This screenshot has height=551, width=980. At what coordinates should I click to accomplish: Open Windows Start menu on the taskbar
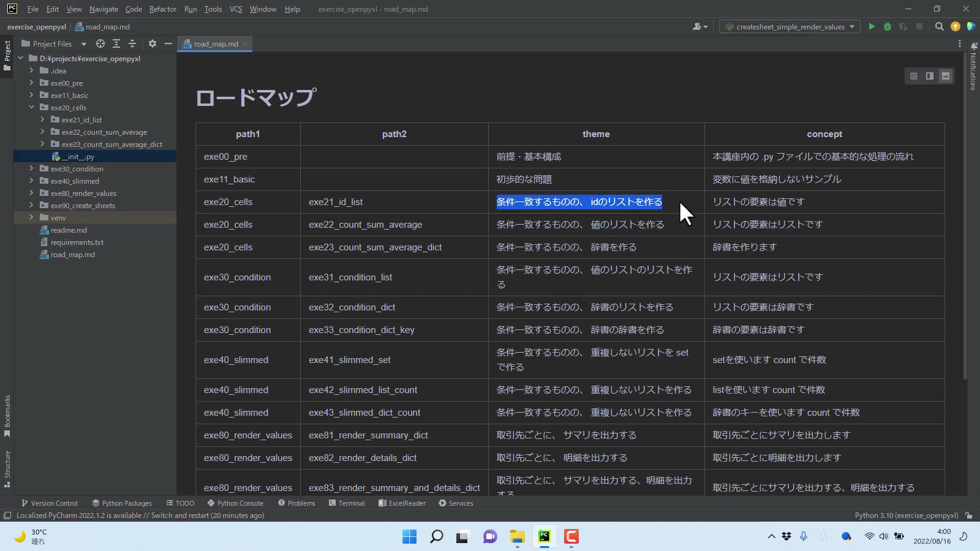[x=409, y=537]
